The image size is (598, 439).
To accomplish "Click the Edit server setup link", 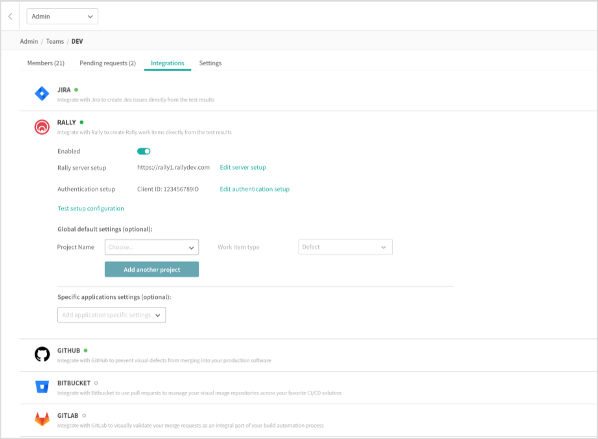I will pyautogui.click(x=243, y=167).
